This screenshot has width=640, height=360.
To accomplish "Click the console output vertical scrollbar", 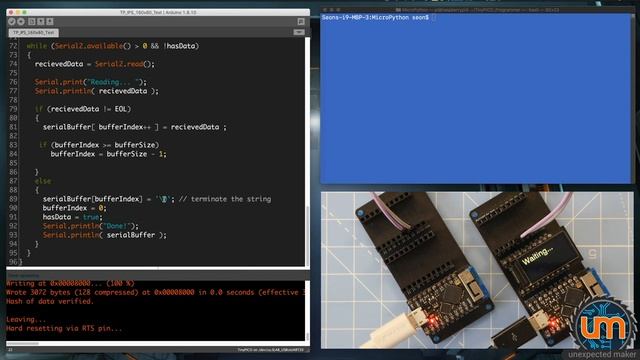I will [x=307, y=311].
